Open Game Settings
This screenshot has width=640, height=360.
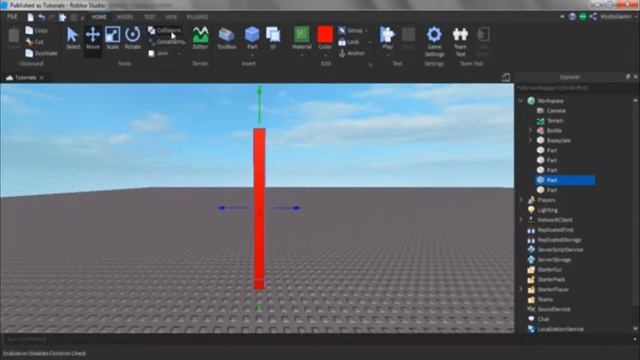(x=434, y=42)
